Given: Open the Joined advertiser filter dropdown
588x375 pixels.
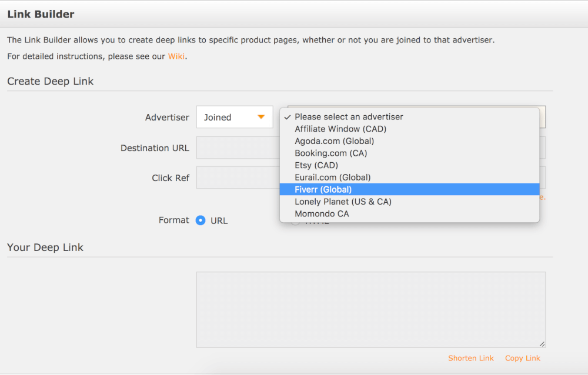Looking at the screenshot, I should [235, 117].
